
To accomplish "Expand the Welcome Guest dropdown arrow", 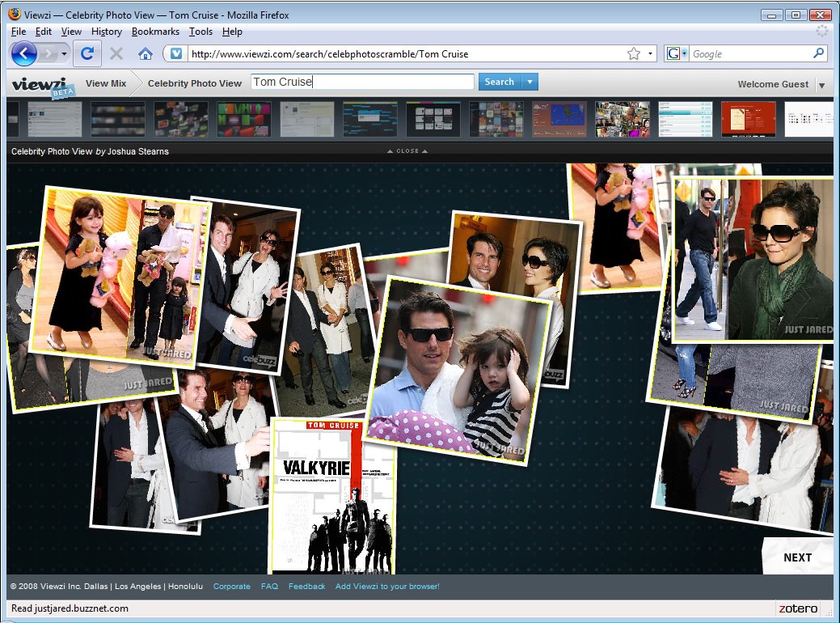I will (x=821, y=85).
